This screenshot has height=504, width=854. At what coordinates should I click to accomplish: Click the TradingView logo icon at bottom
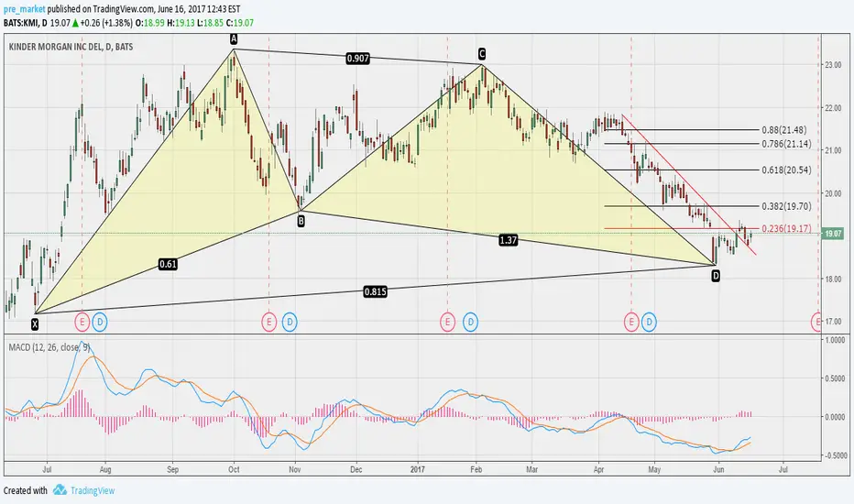tap(60, 490)
